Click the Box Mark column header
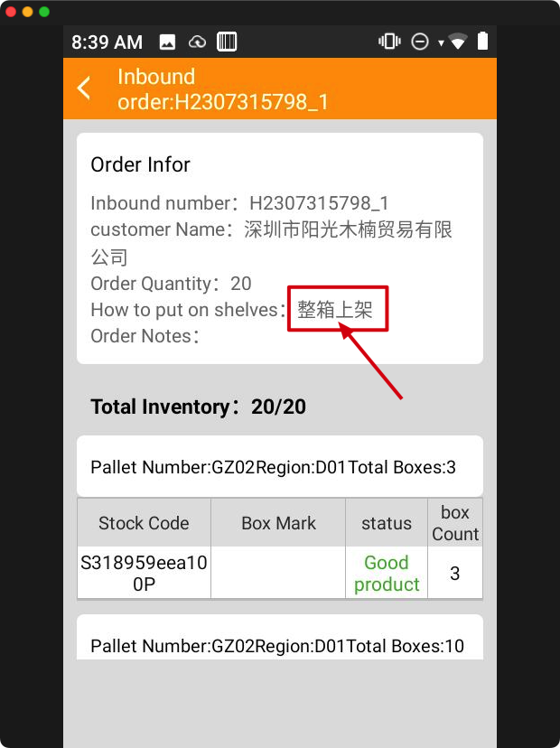The image size is (560, 748). [x=278, y=523]
